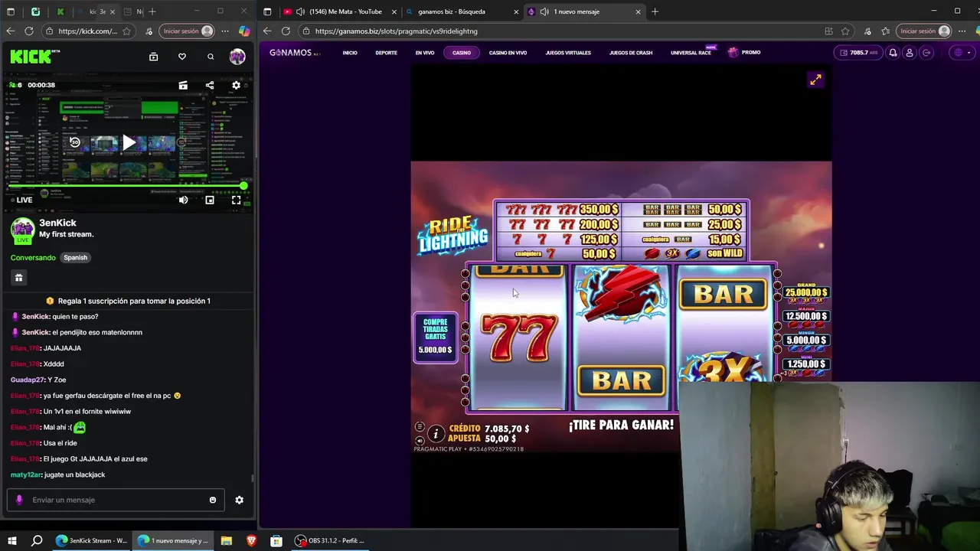Viewport: 980px width, 551px height.
Task: Enter fullscreen on Kick video player
Action: click(x=236, y=200)
